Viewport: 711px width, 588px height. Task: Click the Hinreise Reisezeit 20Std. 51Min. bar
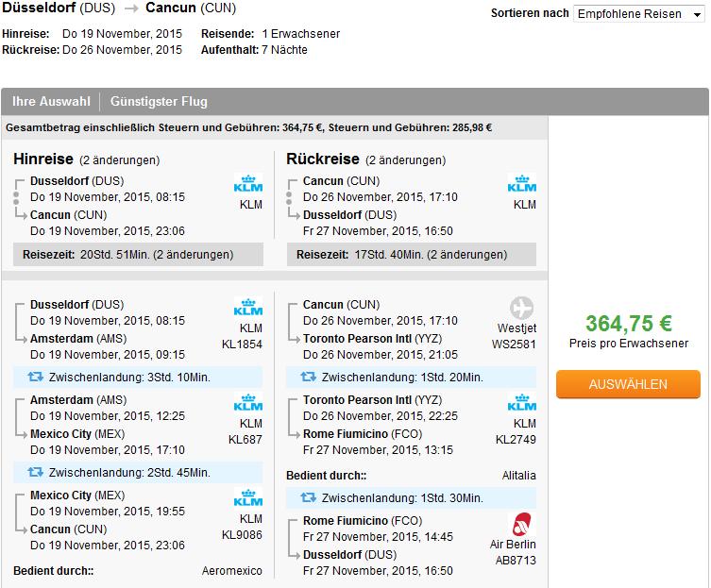138,254
